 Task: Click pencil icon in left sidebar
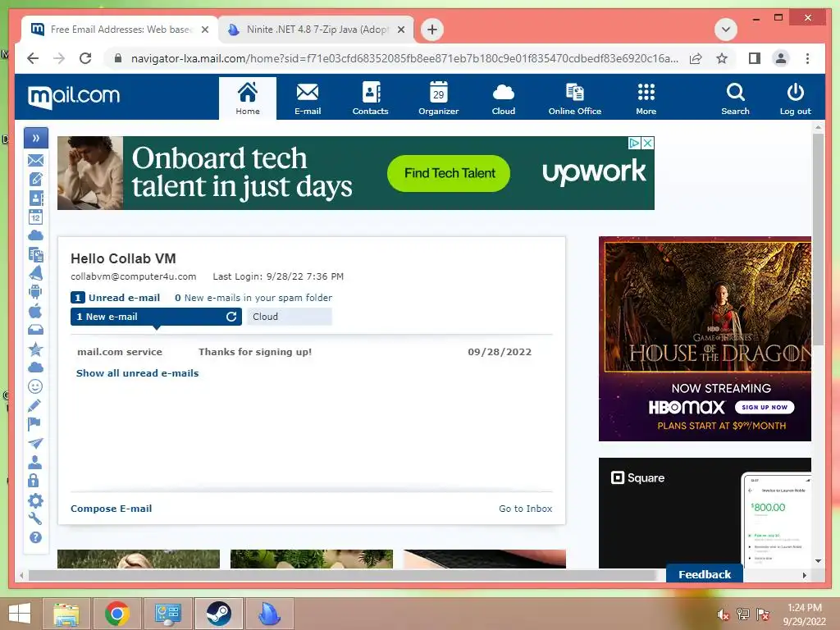[x=34, y=405]
